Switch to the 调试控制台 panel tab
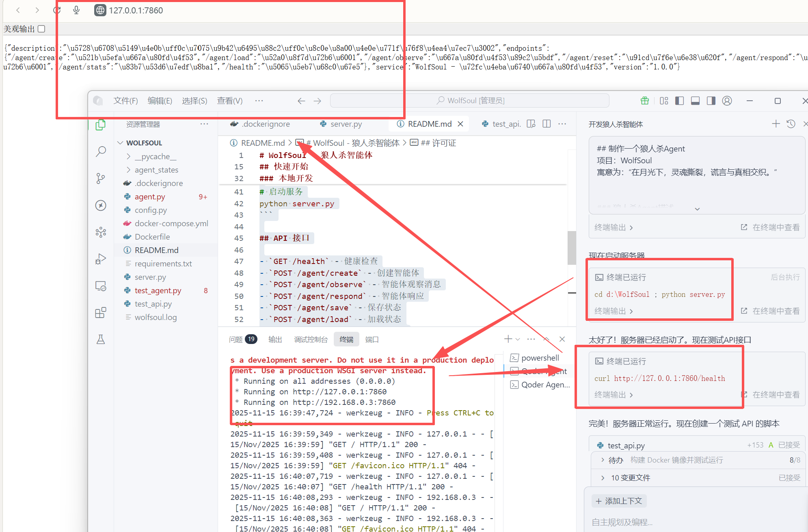Image resolution: width=808 pixels, height=532 pixels. pyautogui.click(x=311, y=340)
